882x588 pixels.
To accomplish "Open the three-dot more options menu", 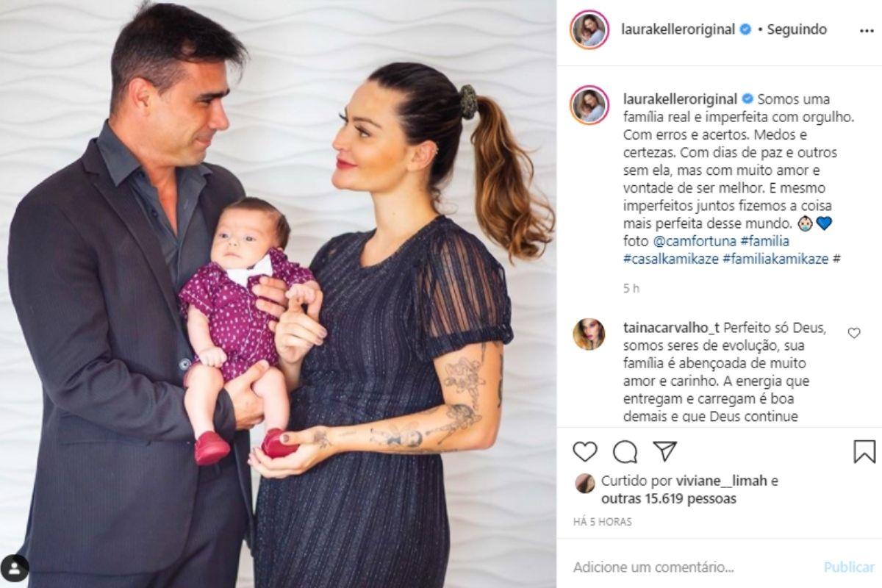I will [867, 31].
